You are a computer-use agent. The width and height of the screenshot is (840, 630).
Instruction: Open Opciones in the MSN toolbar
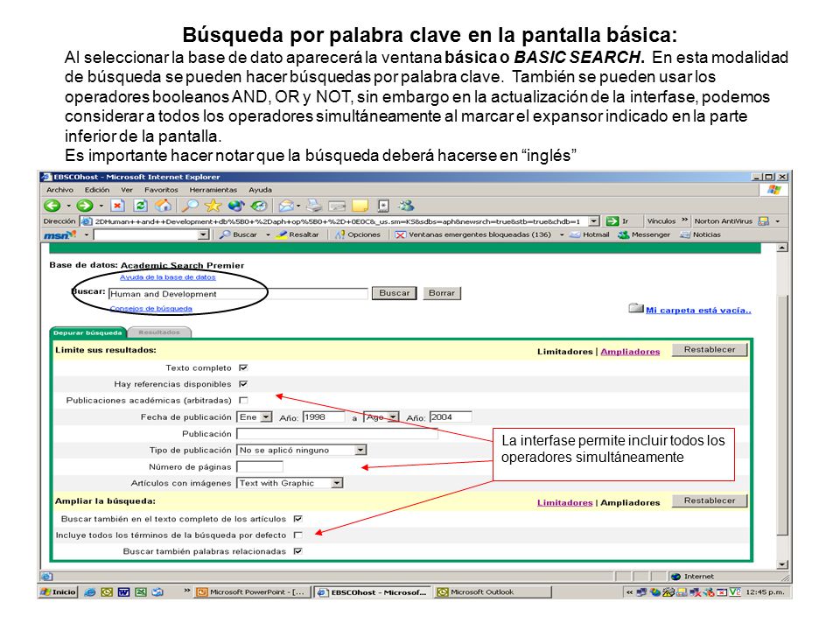click(357, 234)
